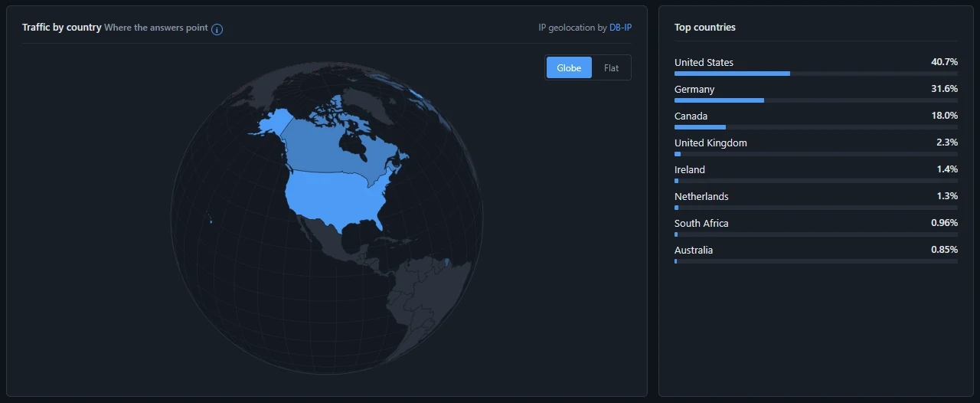Click the 2.3% value for United Kingdom
The image size is (980, 403).
[947, 143]
